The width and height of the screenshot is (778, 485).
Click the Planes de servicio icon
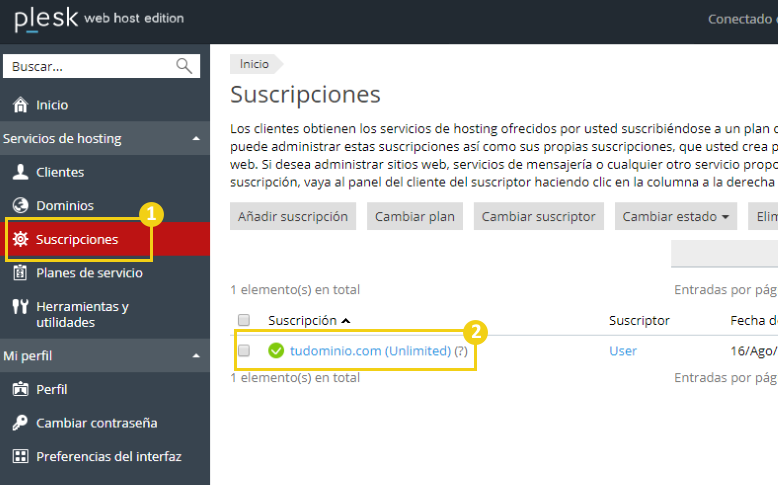point(20,273)
